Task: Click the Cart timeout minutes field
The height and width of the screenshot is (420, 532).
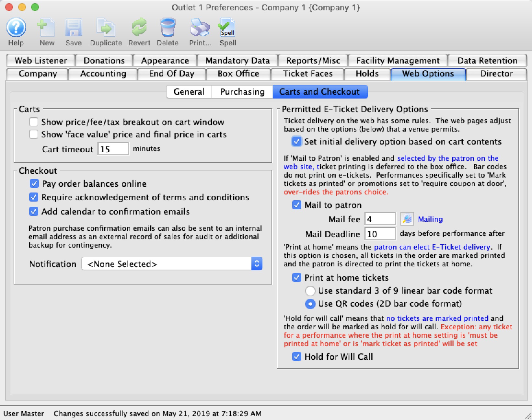Action: coord(113,149)
